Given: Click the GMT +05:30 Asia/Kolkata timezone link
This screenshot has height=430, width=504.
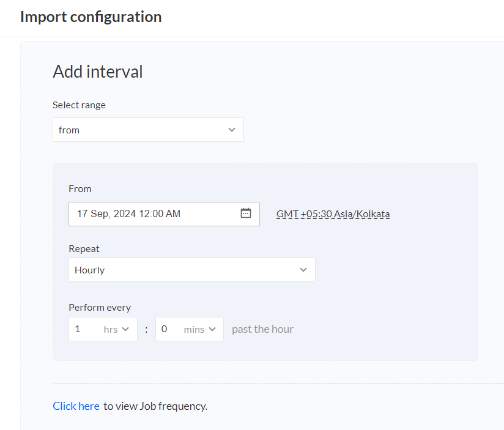Looking at the screenshot, I should coord(333,214).
